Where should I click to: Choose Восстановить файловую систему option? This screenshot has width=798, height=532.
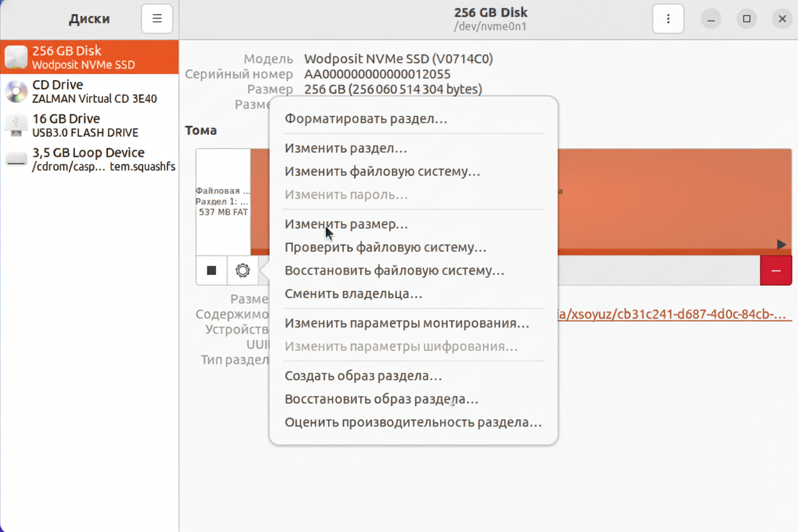click(x=394, y=270)
